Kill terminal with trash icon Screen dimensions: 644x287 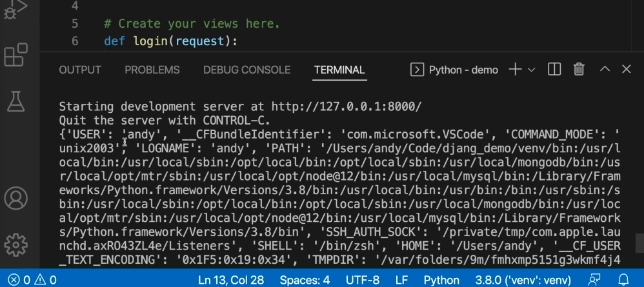[x=579, y=70]
